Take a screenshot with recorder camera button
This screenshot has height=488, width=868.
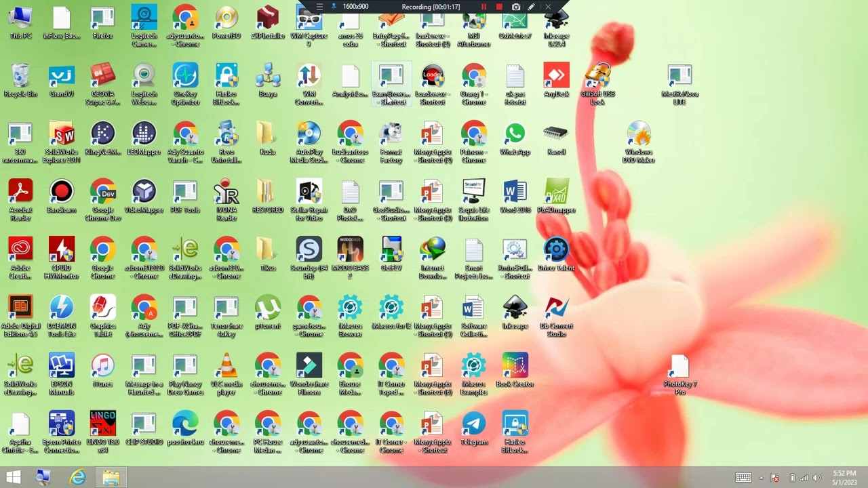(x=516, y=7)
